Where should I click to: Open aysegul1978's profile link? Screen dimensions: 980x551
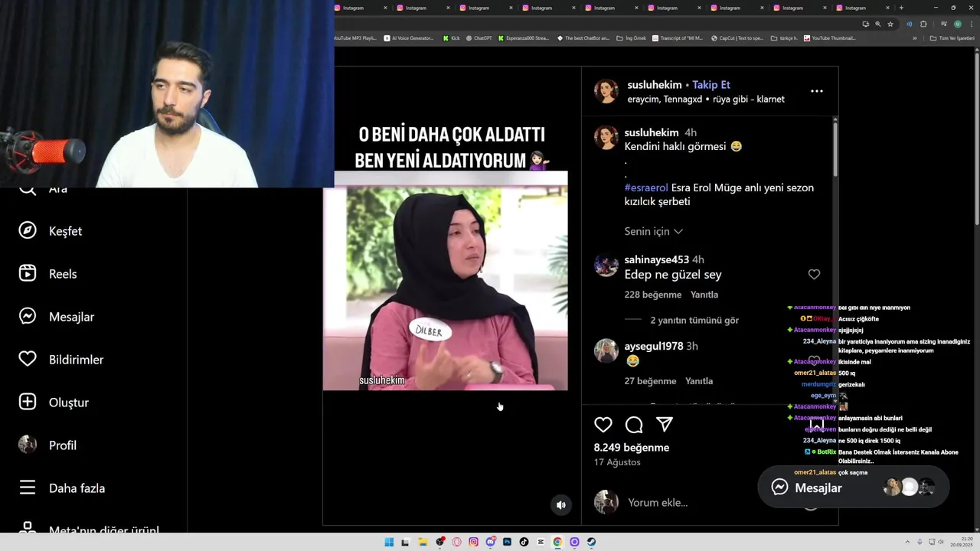tap(654, 346)
